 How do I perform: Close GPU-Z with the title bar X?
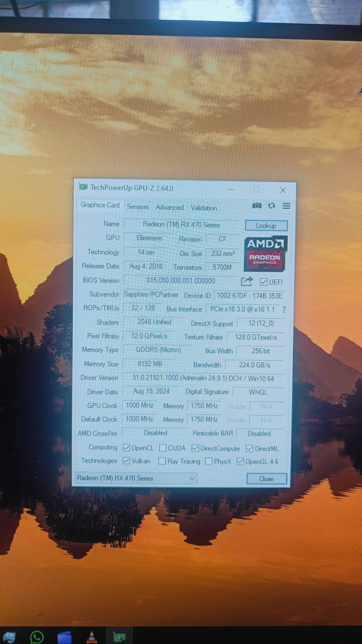(283, 191)
